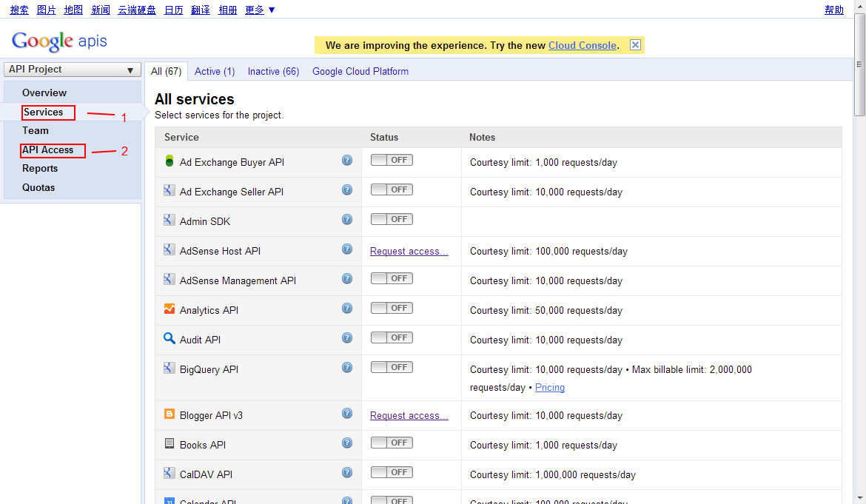Screen dimensions: 866x504
Task: Open the Inactive (66) tab
Action: point(273,72)
